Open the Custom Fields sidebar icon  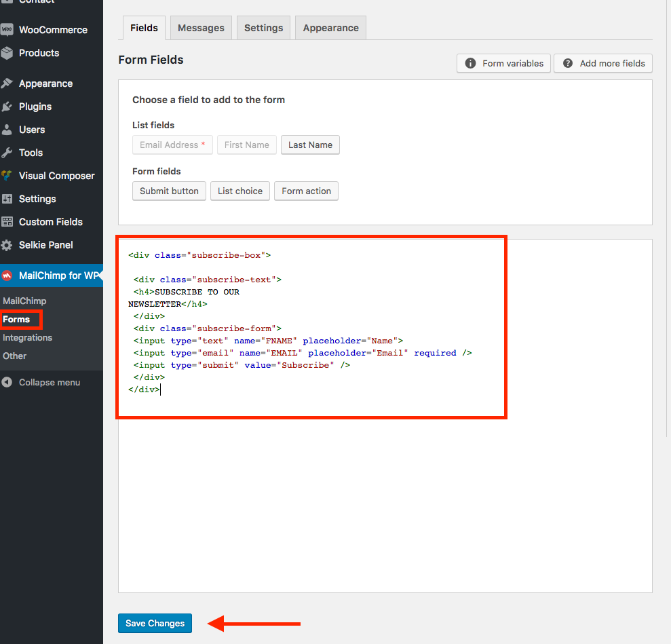coord(11,222)
